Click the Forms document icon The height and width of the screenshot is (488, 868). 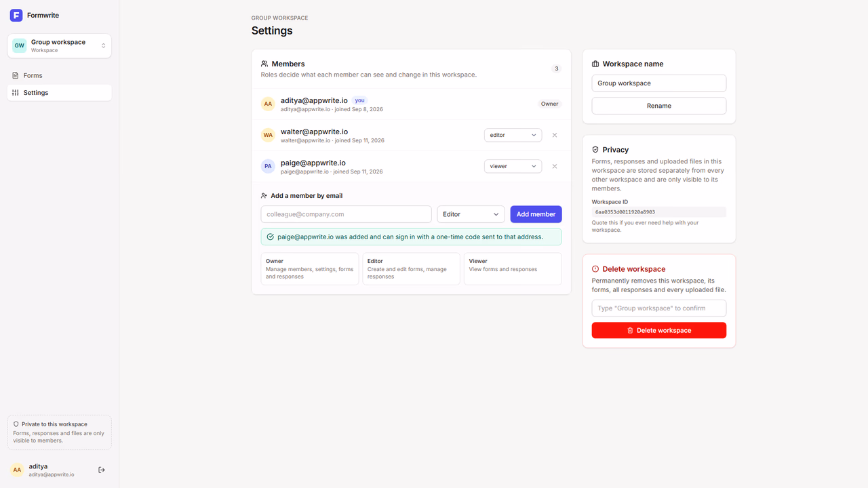16,75
